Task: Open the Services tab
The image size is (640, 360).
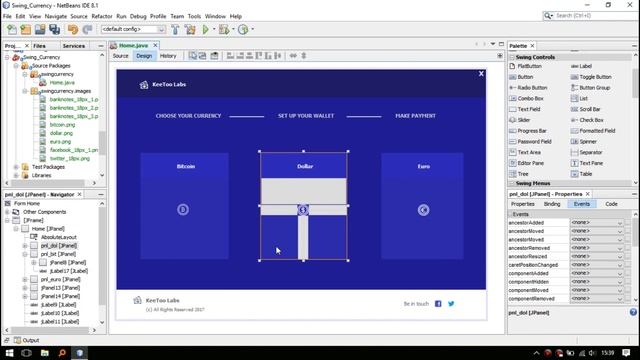Action: 74,46
